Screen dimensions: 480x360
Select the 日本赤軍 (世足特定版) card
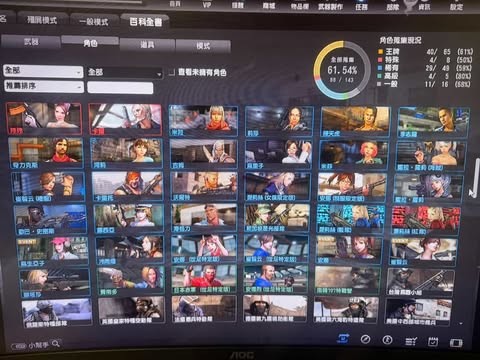[204, 279]
